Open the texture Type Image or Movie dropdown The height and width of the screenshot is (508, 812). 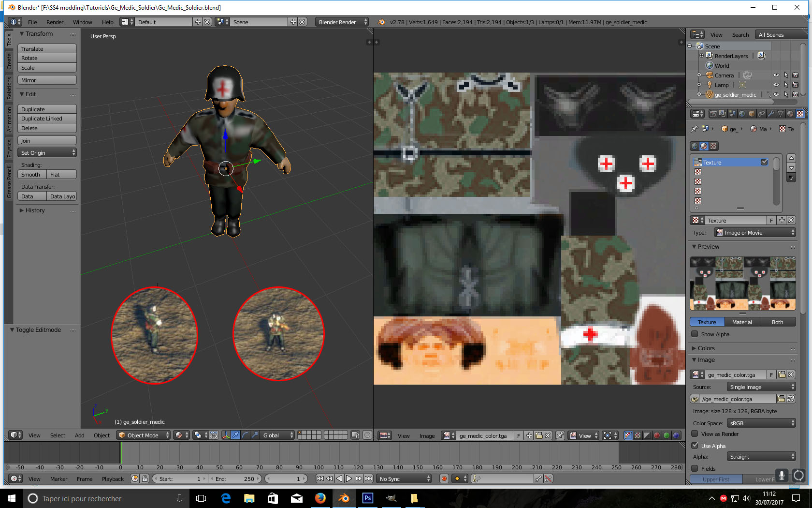pos(755,233)
